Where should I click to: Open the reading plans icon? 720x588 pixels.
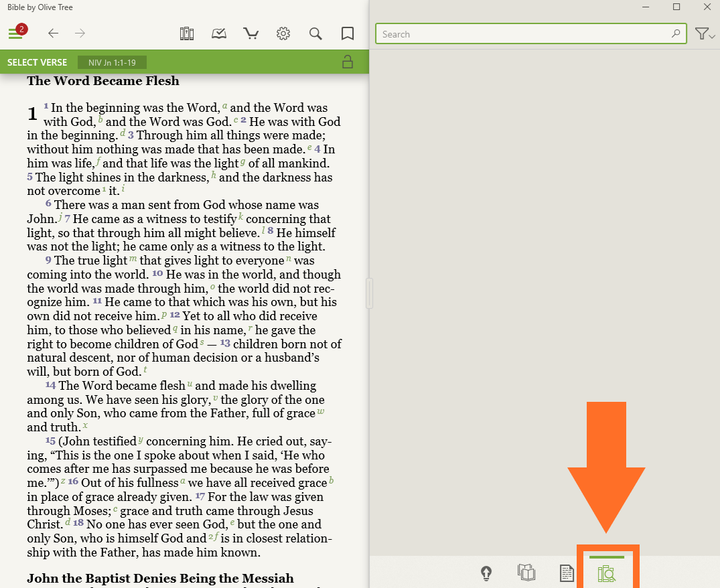pyautogui.click(x=219, y=33)
